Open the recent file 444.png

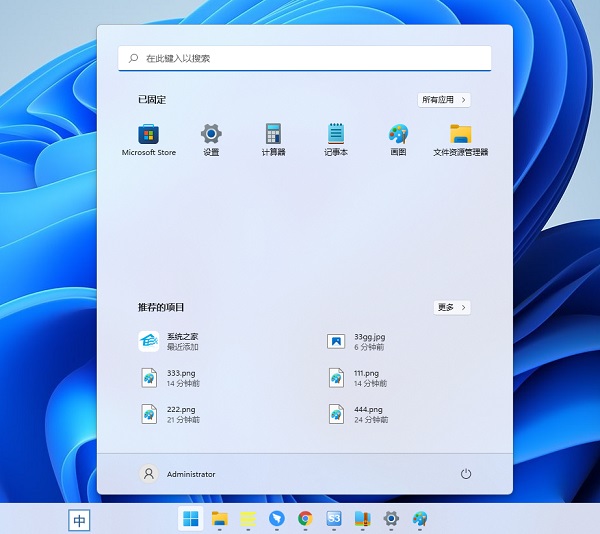[358, 413]
